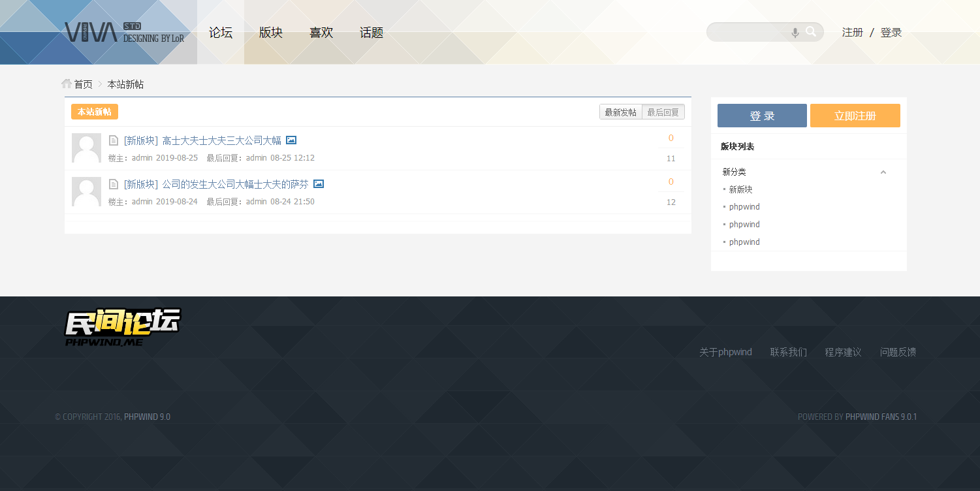Viewport: 980px width, 491px height.
Task: Click the microphone voice search icon
Action: [795, 32]
